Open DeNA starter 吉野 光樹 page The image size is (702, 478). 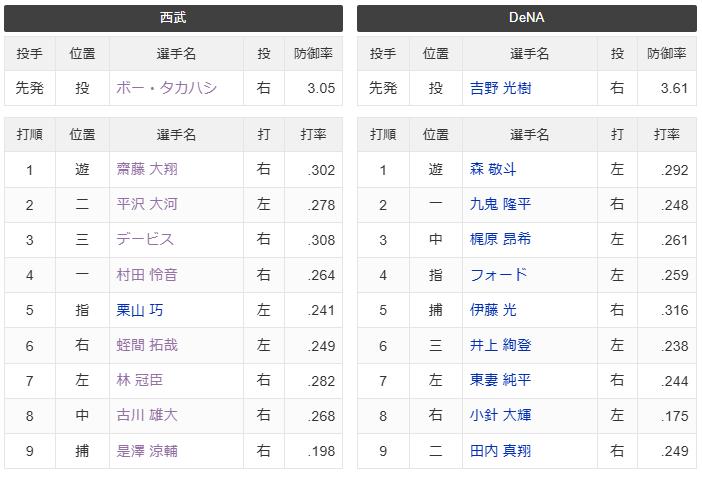(x=500, y=88)
